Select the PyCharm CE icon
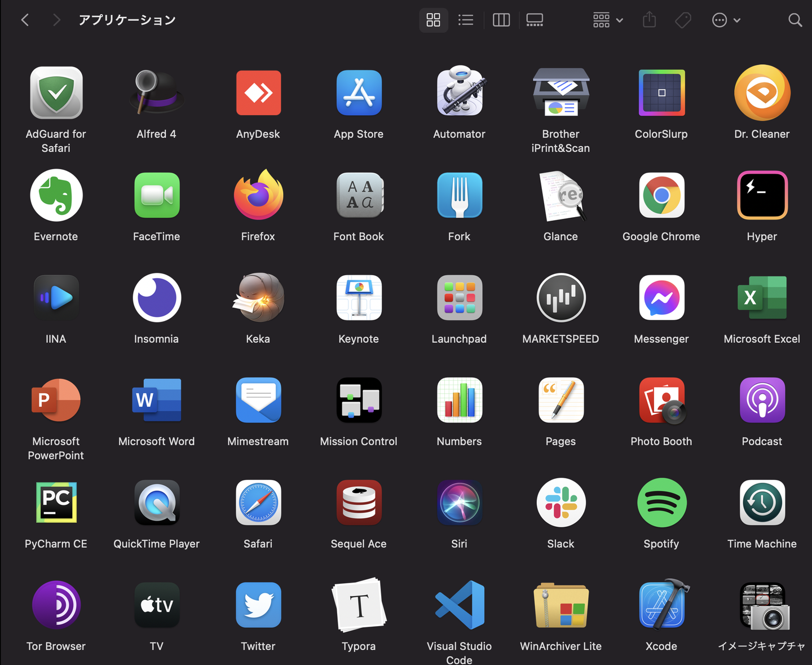The width and height of the screenshot is (812, 665). pos(56,503)
